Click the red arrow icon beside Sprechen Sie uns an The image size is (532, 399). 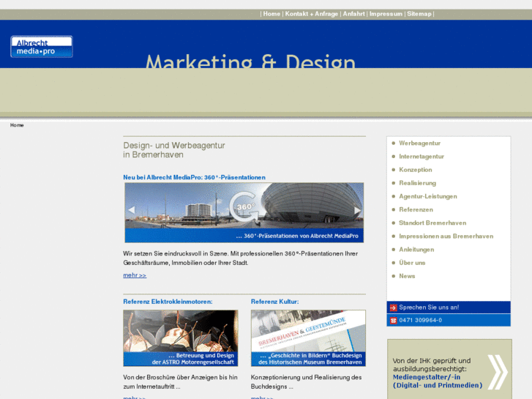click(393, 307)
